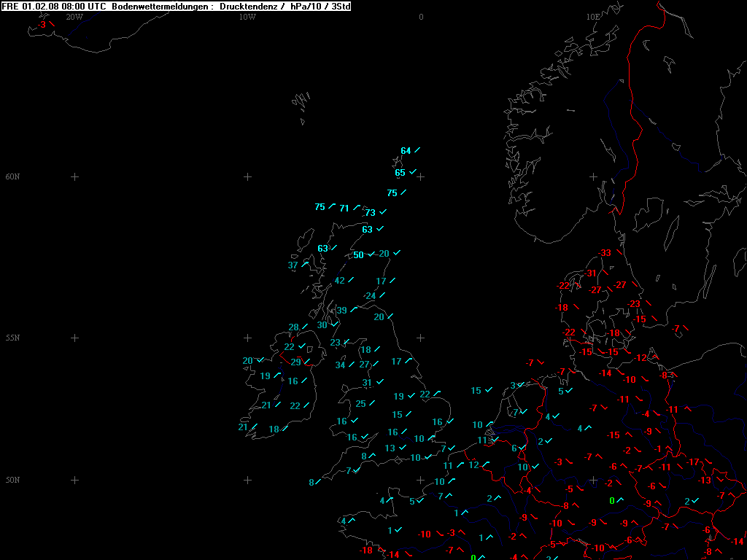Click the -29 reading in Ireland

pyautogui.click(x=295, y=362)
